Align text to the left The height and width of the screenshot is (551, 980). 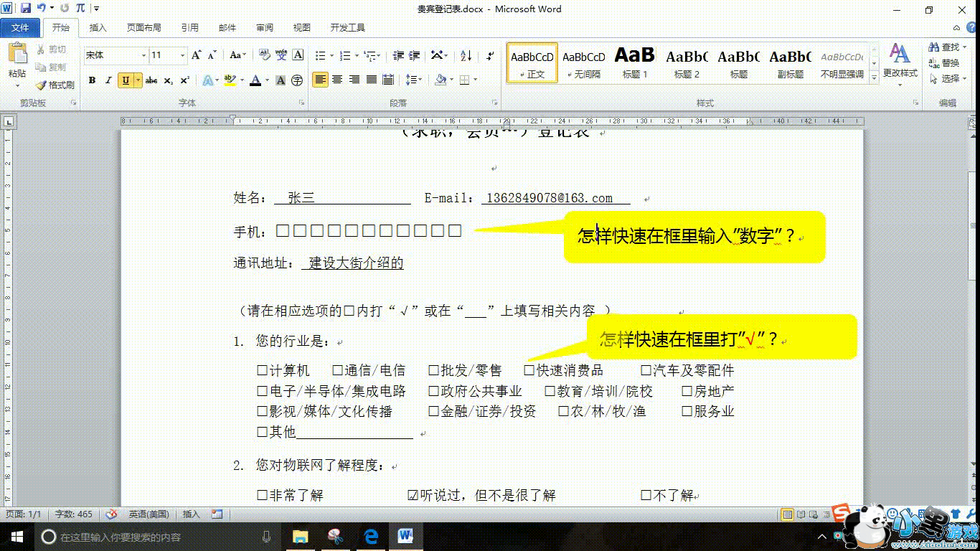320,80
